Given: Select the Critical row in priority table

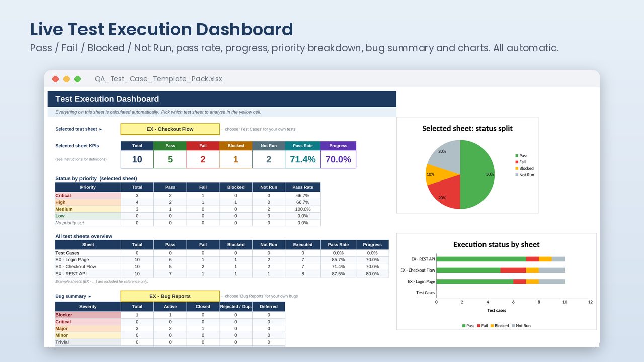Looking at the screenshot, I should 188,195.
